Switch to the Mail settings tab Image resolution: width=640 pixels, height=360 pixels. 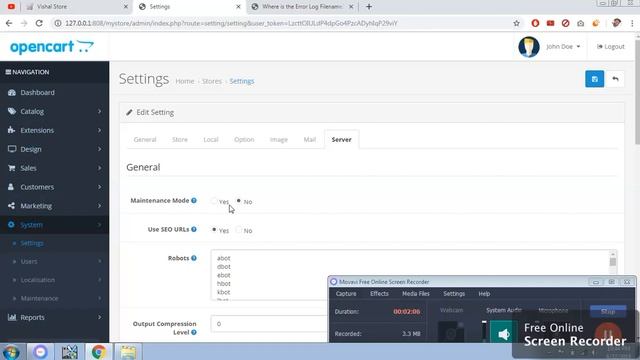[309, 140]
